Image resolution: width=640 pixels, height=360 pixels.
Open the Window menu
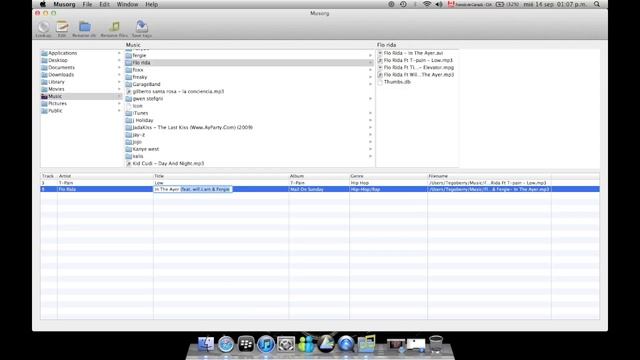click(x=127, y=4)
